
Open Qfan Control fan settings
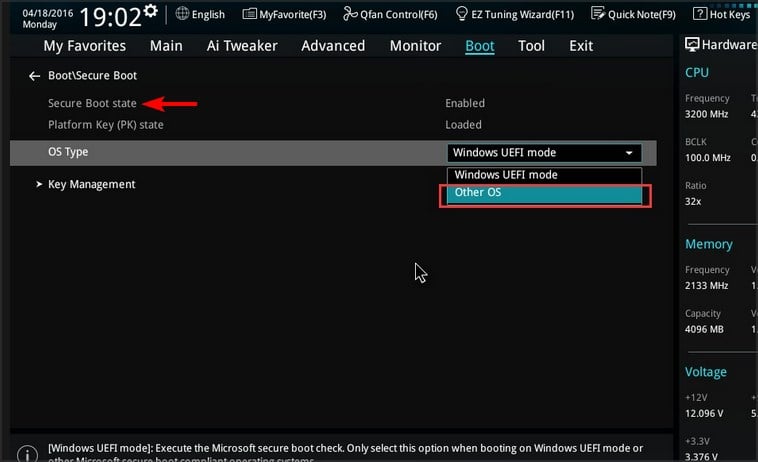[x=351, y=14]
